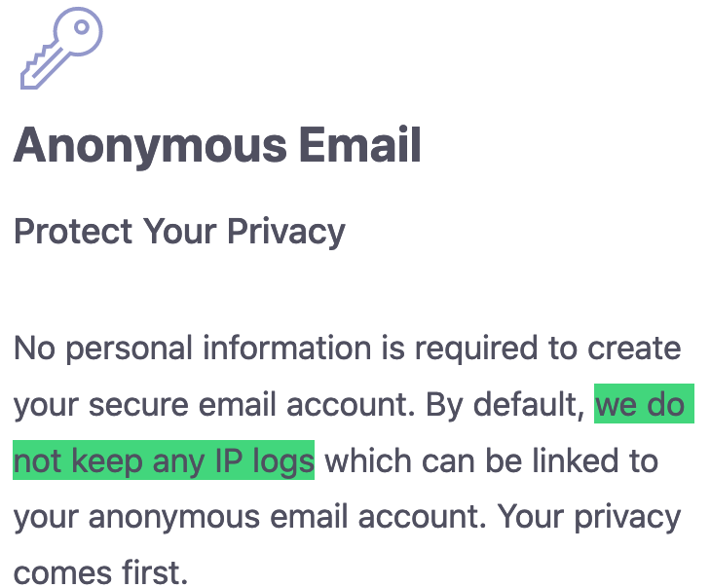Click the line starting "No personal information"

pos(348,349)
